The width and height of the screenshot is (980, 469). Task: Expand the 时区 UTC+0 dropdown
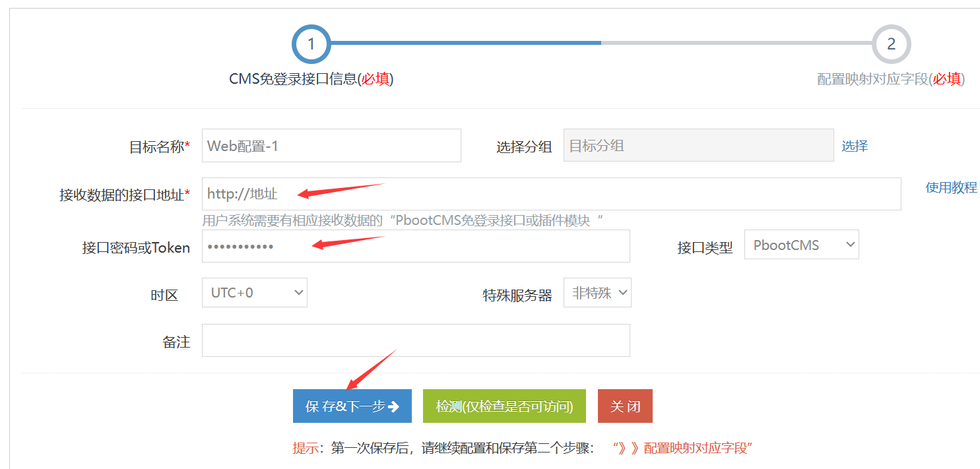pos(254,293)
